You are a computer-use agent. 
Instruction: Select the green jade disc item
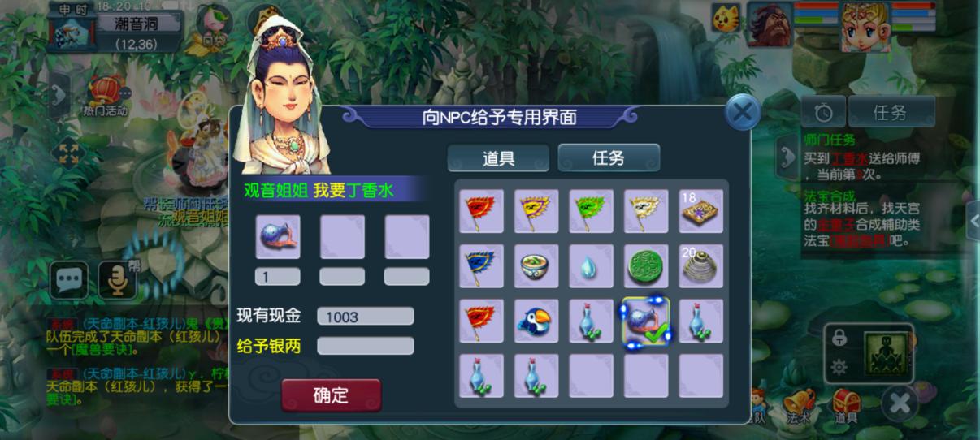(x=646, y=266)
